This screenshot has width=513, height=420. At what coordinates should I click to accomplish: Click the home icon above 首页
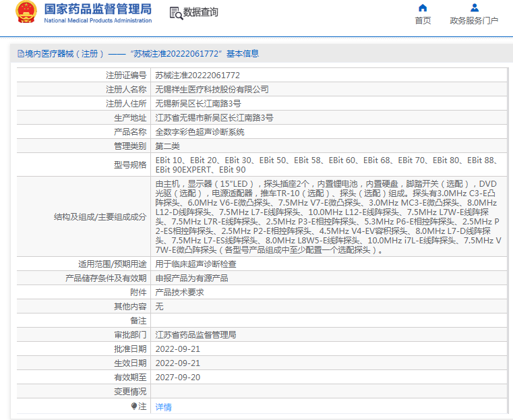coord(423,8)
